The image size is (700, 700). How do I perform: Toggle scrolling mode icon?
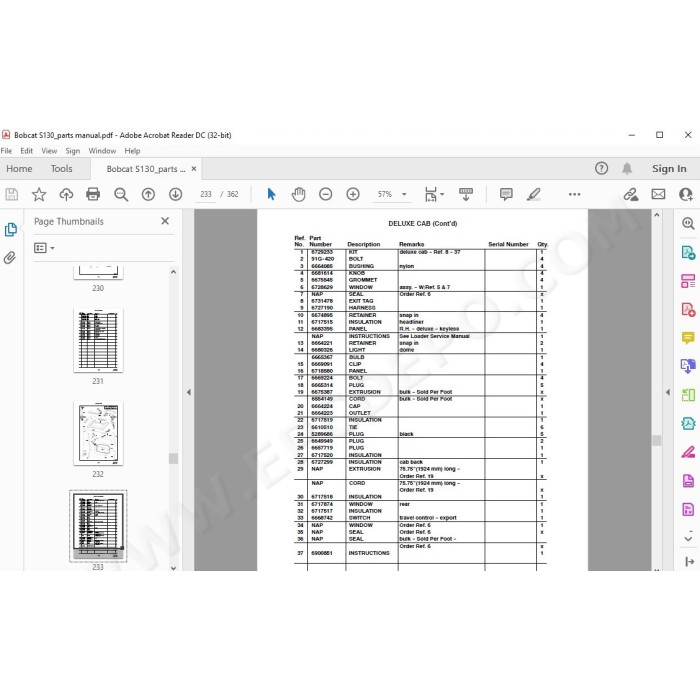[466, 194]
